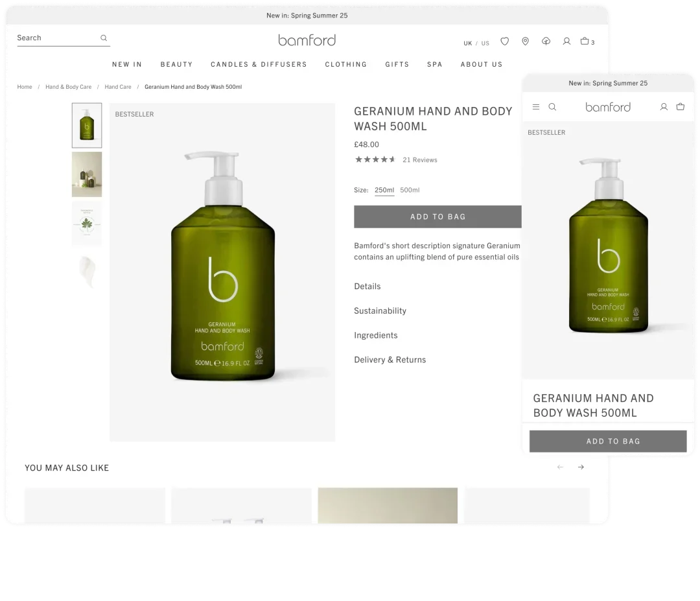The image size is (700, 601).
Task: Click the mobile bamford logo
Action: (607, 107)
